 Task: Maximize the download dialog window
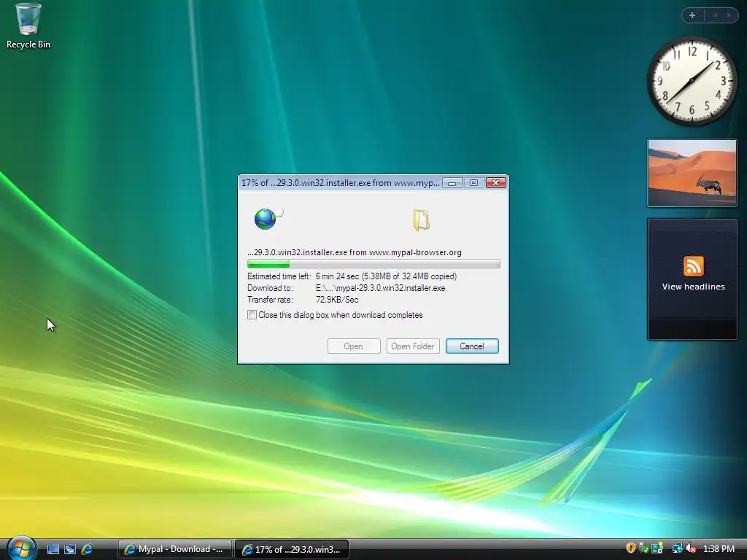pyautogui.click(x=473, y=183)
